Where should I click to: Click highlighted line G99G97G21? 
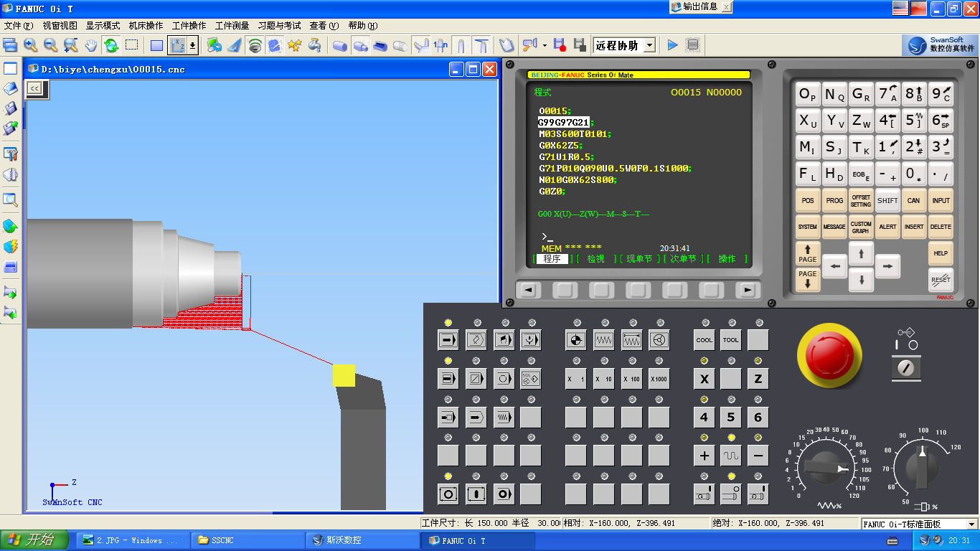point(564,122)
